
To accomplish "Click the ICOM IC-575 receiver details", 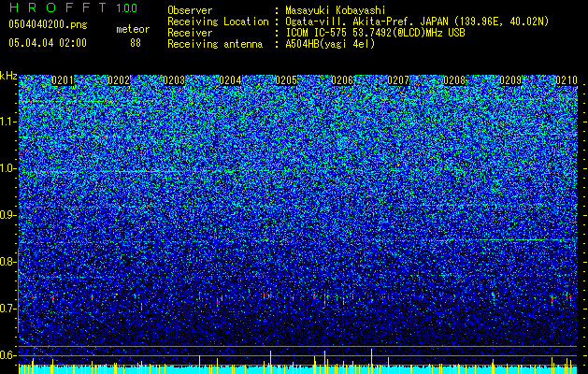I will tap(375, 33).
